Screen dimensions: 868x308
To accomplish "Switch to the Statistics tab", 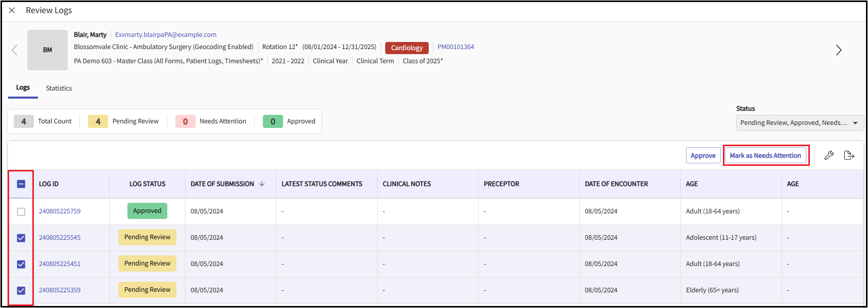I will click(59, 88).
